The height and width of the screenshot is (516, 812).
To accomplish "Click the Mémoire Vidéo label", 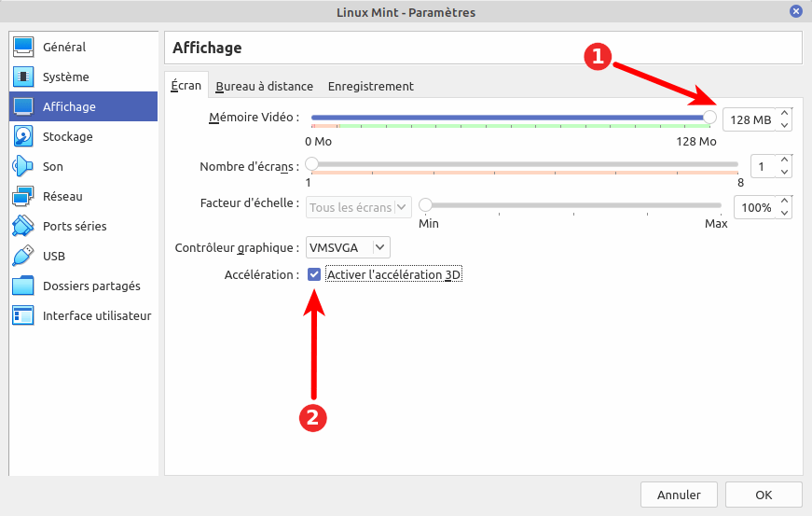I will click(x=254, y=118).
